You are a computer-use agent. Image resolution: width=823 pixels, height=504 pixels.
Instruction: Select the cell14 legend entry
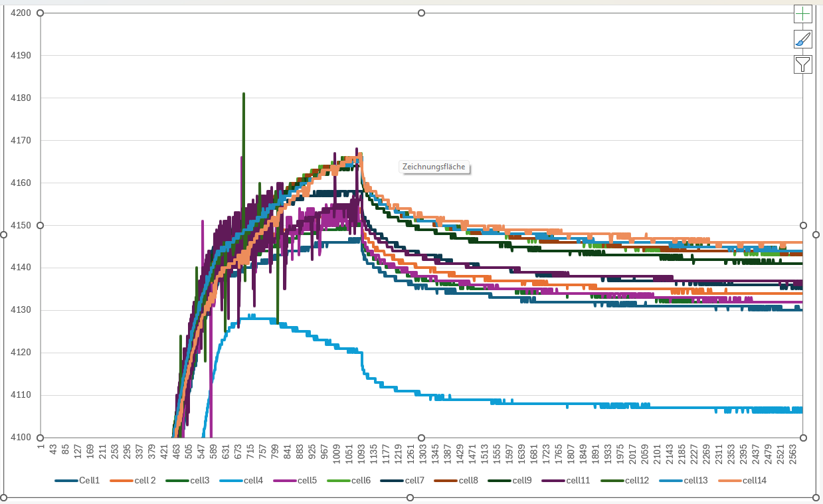click(x=743, y=480)
